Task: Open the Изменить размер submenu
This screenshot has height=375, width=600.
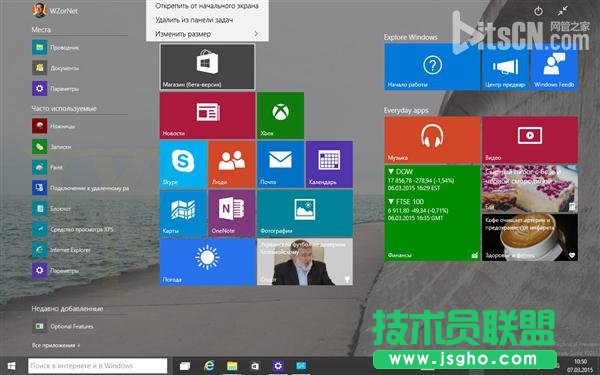Action: [x=207, y=34]
